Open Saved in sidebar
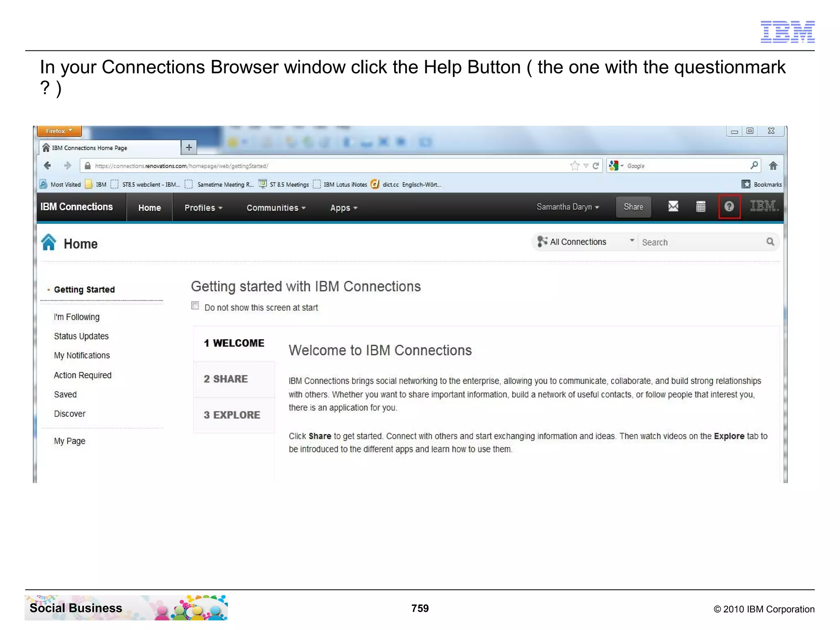The width and height of the screenshot is (840, 630). 65,395
